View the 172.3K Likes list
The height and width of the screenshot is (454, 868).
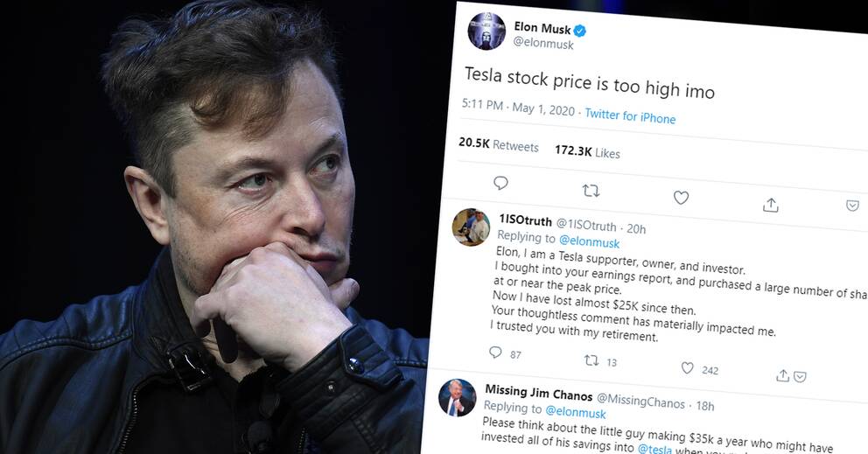tap(587, 151)
